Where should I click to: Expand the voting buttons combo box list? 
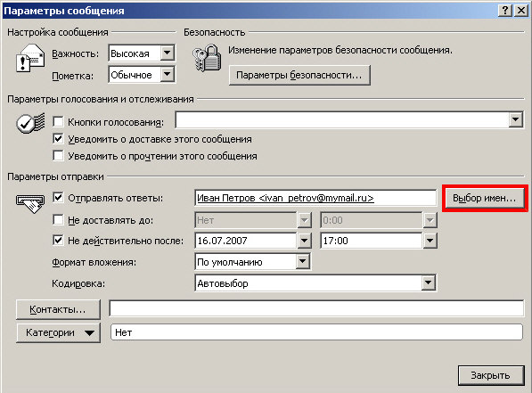pyautogui.click(x=515, y=119)
